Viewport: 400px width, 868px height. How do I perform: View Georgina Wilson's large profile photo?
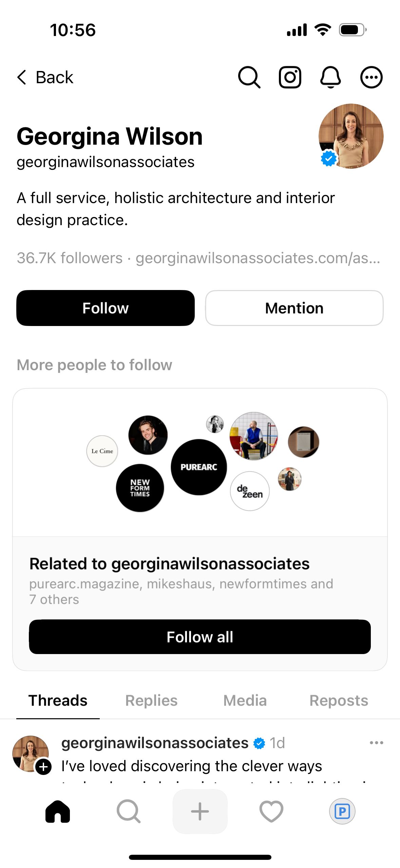point(351,136)
